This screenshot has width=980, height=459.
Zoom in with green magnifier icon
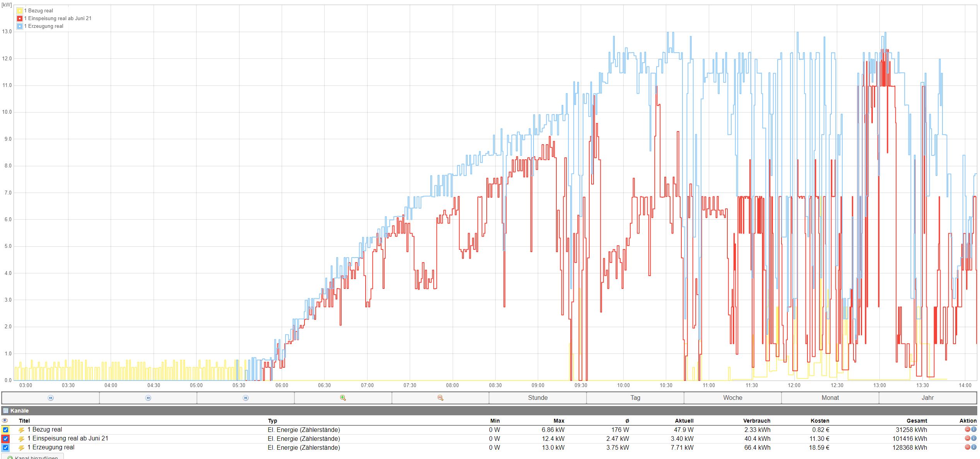click(x=343, y=398)
